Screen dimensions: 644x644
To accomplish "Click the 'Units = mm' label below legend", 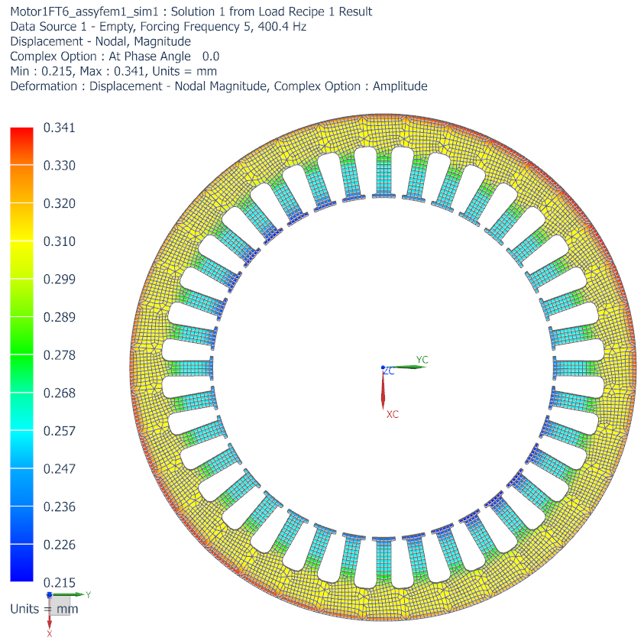I will (x=44, y=609).
